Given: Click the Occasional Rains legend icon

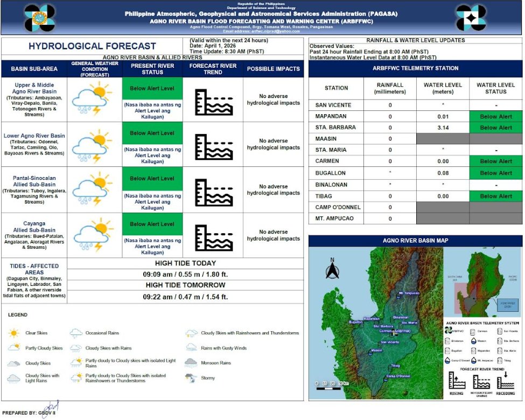Looking at the screenshot, I should 76,332.
